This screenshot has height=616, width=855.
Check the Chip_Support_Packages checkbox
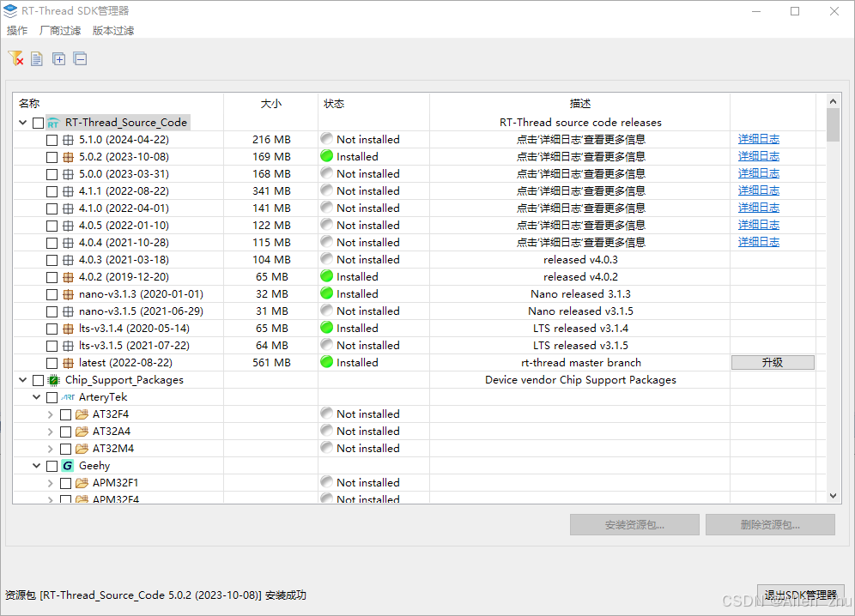pyautogui.click(x=38, y=381)
